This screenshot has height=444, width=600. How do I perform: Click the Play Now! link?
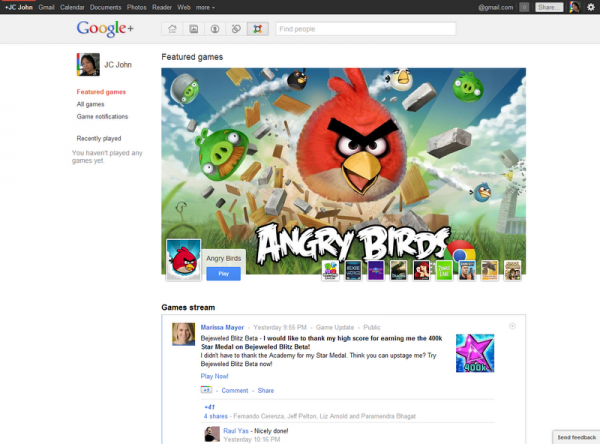[x=214, y=376]
